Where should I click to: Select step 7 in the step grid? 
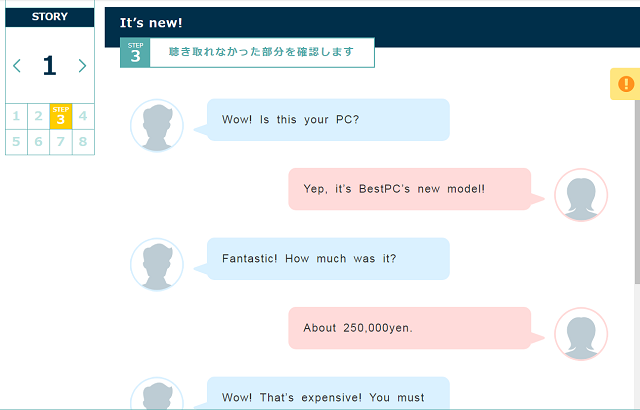click(61, 142)
